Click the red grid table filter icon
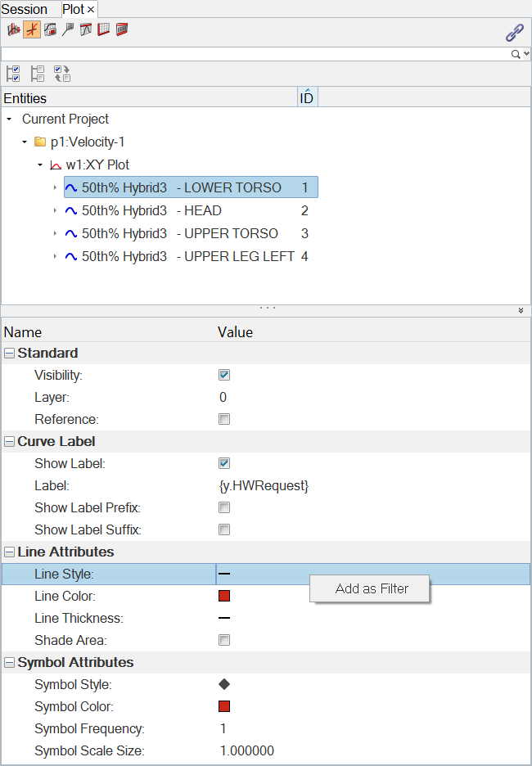Image resolution: width=532 pixels, height=766 pixels. click(x=104, y=30)
